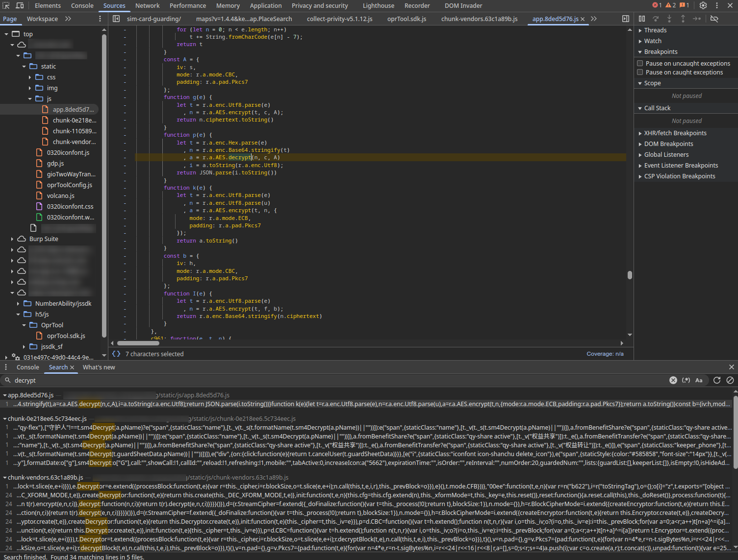
Task: Enable Pause on caught exceptions
Action: coord(640,72)
